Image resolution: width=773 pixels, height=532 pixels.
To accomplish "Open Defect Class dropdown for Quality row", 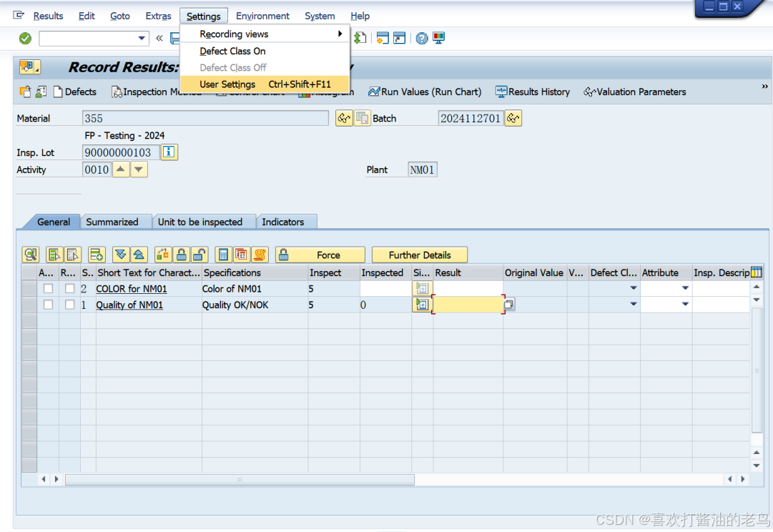I will (634, 304).
